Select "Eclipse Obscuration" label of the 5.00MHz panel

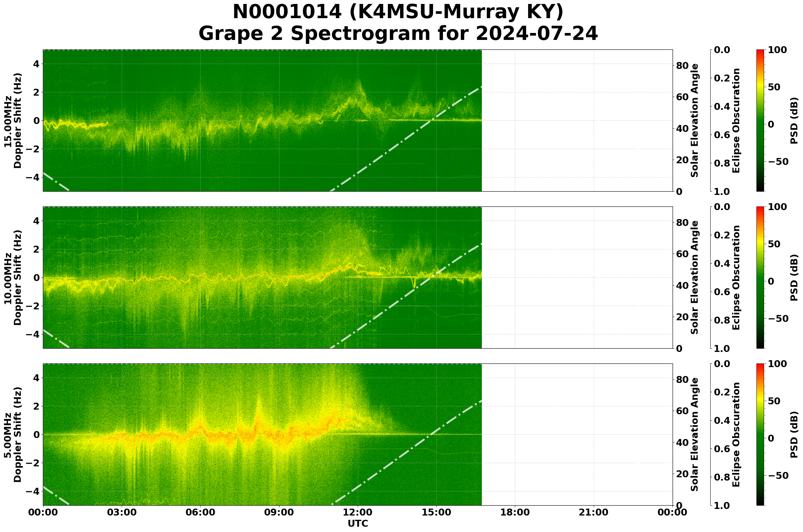[x=736, y=435]
